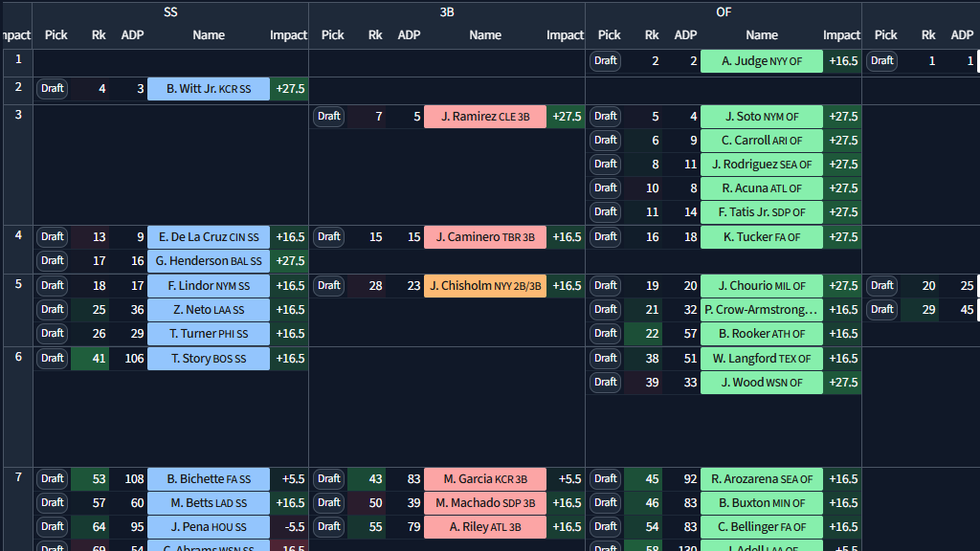980x551 pixels.
Task: Click Draft button for J. Ramirez
Action: [329, 116]
